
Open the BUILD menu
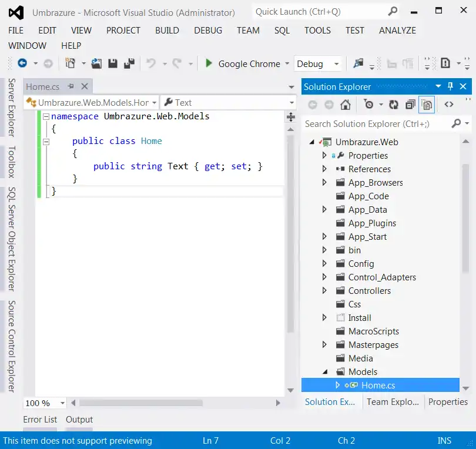(x=167, y=31)
